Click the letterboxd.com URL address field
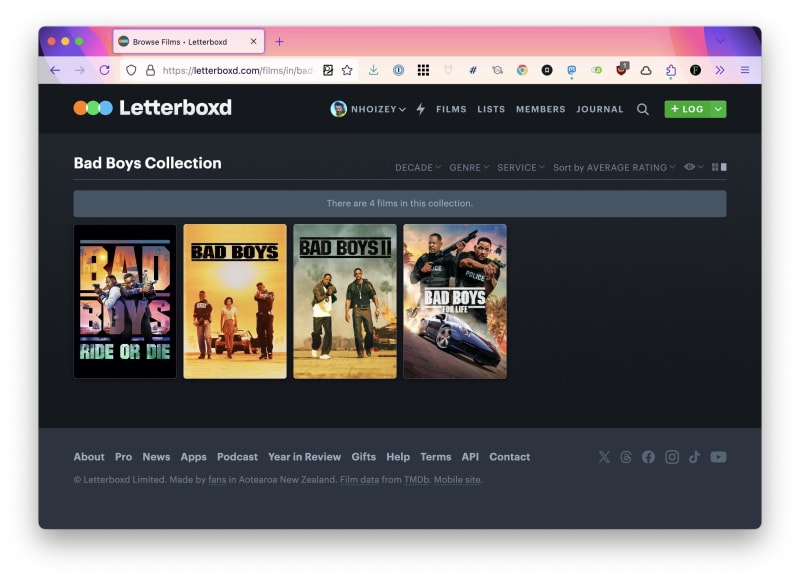 pos(238,70)
